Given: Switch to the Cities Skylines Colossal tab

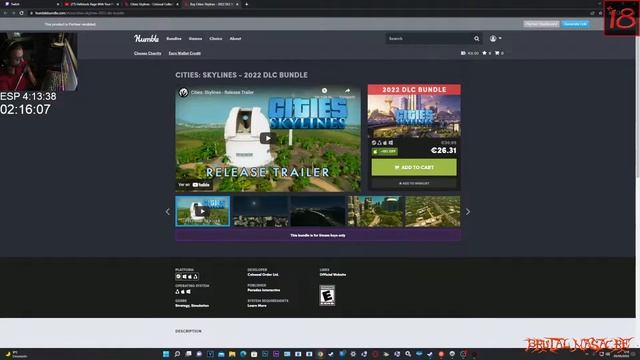Looking at the screenshot, I should (x=151, y=4).
